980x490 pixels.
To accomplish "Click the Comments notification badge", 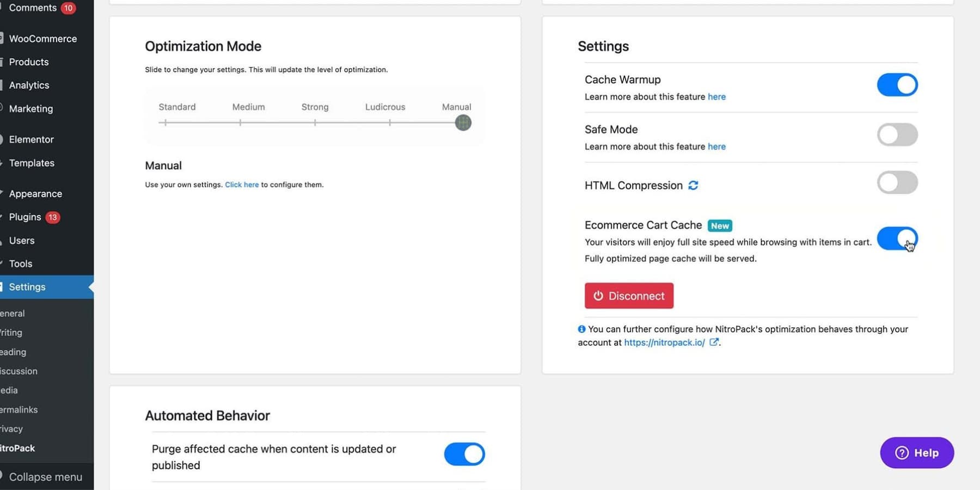I will (68, 8).
